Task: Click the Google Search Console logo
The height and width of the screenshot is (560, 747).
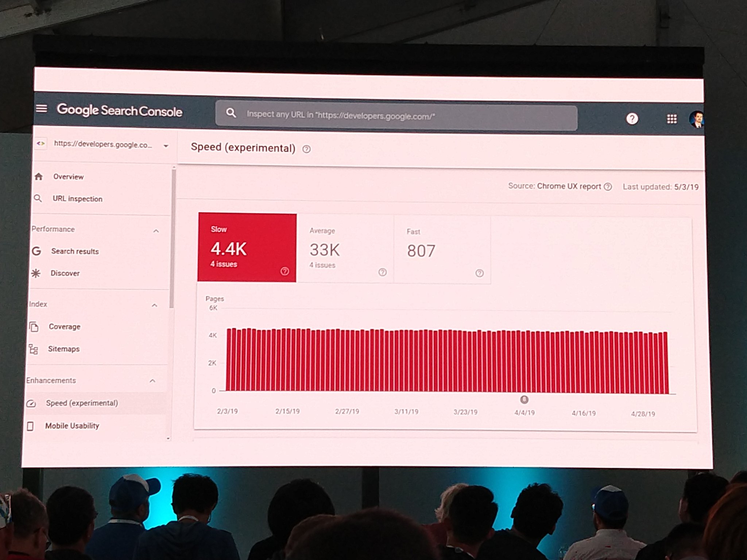Action: point(119,110)
